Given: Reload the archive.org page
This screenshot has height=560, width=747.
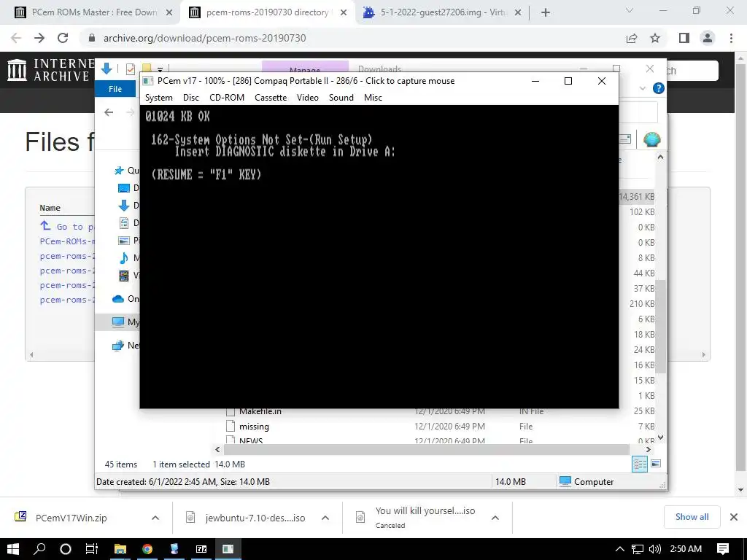Looking at the screenshot, I should [63, 38].
